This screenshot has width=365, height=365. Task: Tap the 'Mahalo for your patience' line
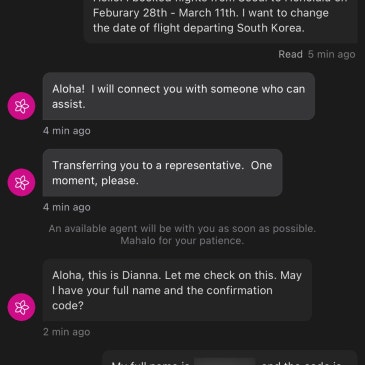(182, 241)
